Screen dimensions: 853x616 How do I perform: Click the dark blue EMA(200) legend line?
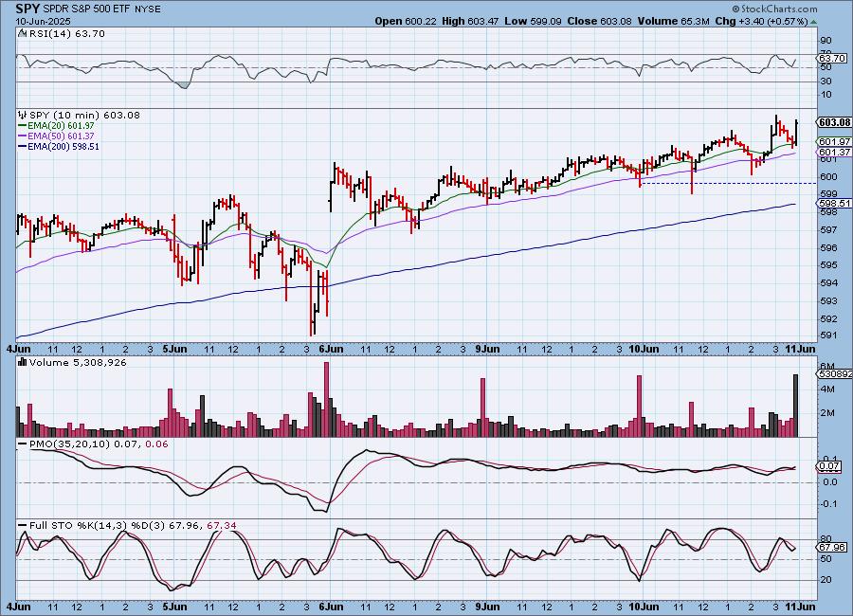[x=23, y=146]
